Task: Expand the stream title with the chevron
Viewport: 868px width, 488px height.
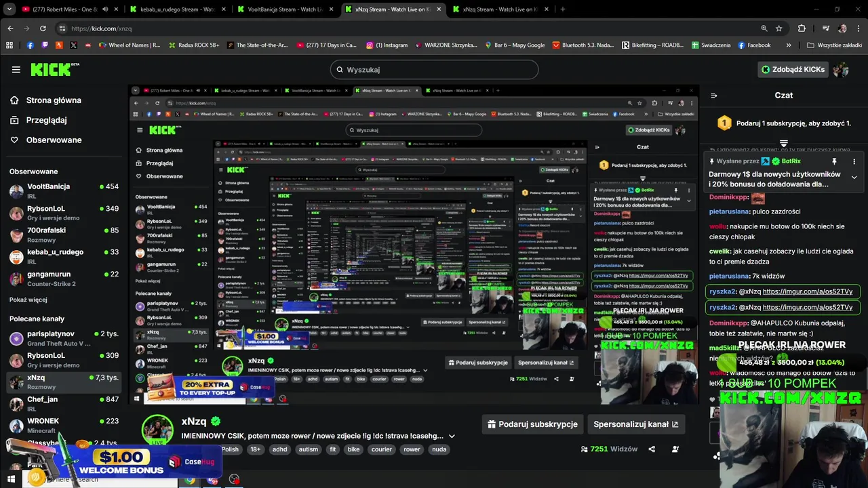Action: (x=452, y=436)
